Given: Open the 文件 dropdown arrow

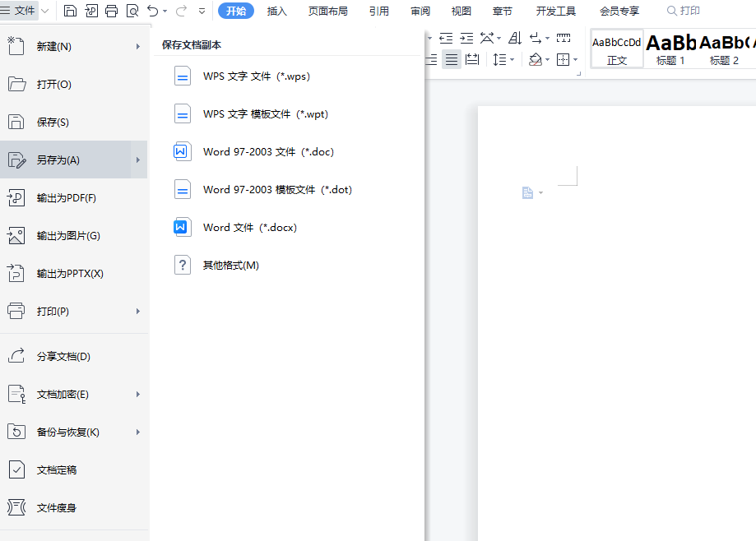Looking at the screenshot, I should pyautogui.click(x=45, y=11).
